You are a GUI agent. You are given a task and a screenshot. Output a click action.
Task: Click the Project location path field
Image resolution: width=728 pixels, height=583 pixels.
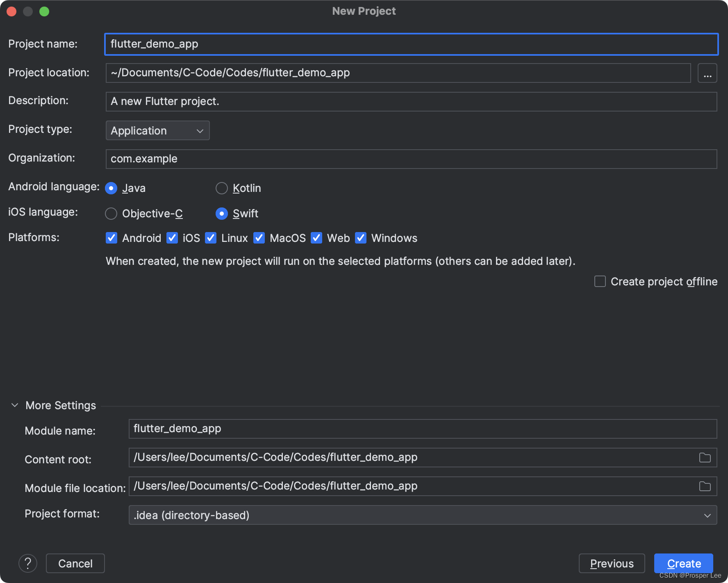pyautogui.click(x=398, y=73)
